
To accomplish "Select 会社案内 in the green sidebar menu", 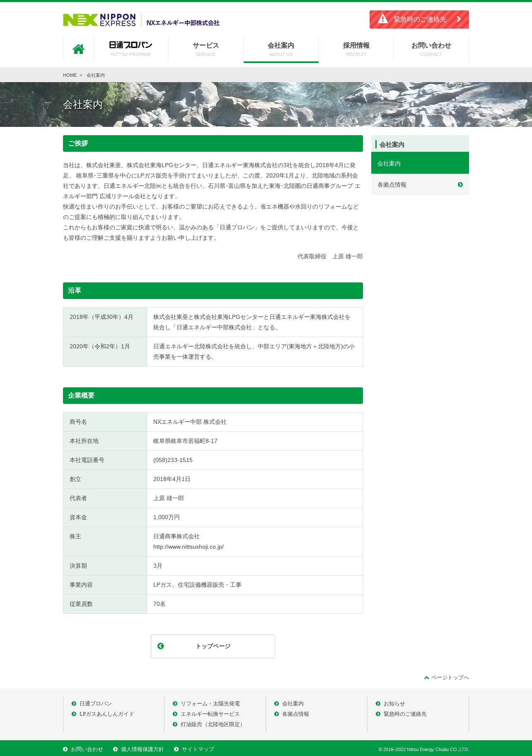I will pos(420,163).
